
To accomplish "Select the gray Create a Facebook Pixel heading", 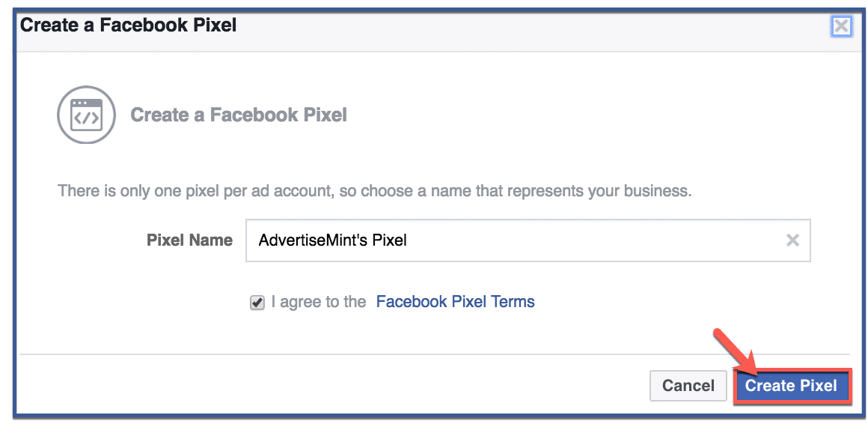I will pos(239,115).
